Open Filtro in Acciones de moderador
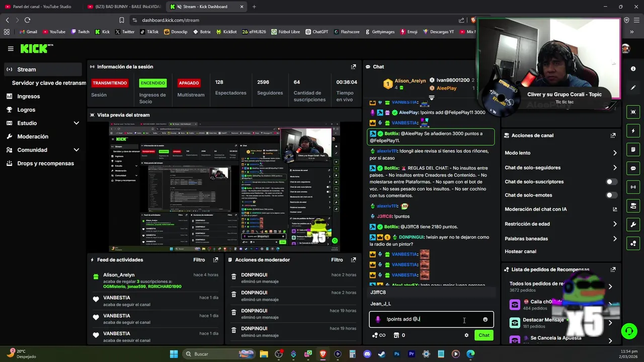The width and height of the screenshot is (644, 362). (337, 260)
